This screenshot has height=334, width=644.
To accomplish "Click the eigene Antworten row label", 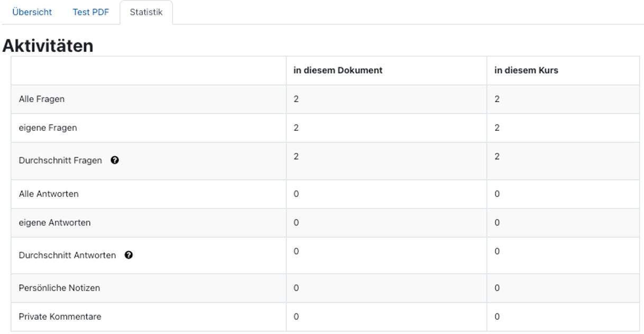I will (x=54, y=222).
